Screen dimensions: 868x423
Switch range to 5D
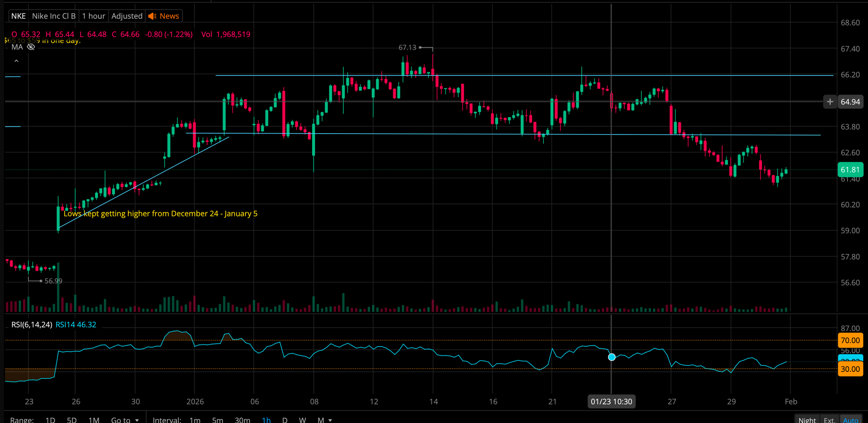[x=72, y=420]
